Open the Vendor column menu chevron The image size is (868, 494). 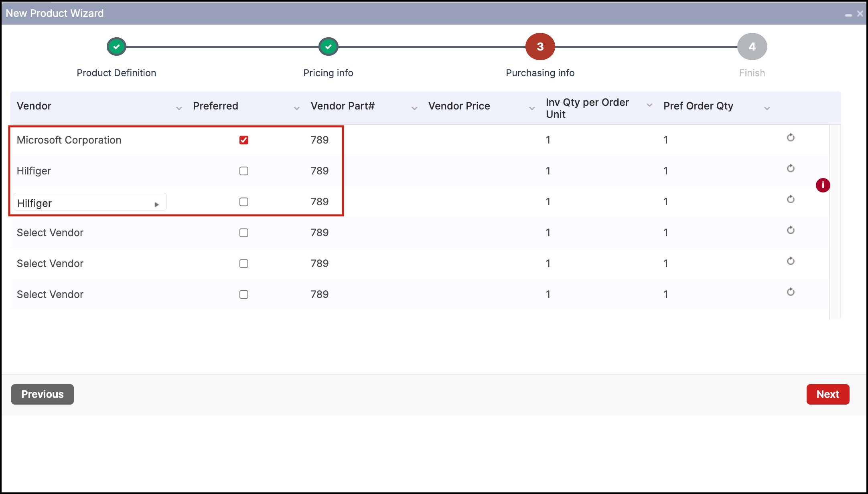[179, 108]
